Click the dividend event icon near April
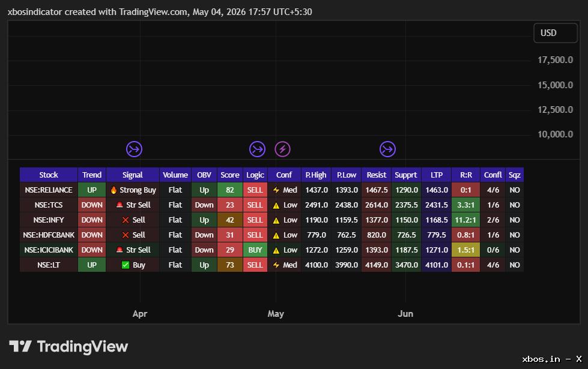Screen dimensions: 588x369 click(134, 149)
